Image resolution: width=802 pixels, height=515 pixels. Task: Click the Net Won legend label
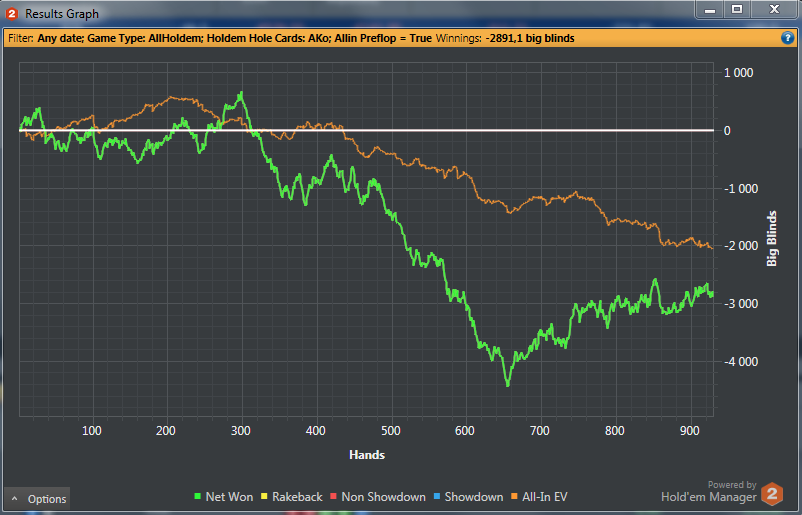[x=229, y=497]
